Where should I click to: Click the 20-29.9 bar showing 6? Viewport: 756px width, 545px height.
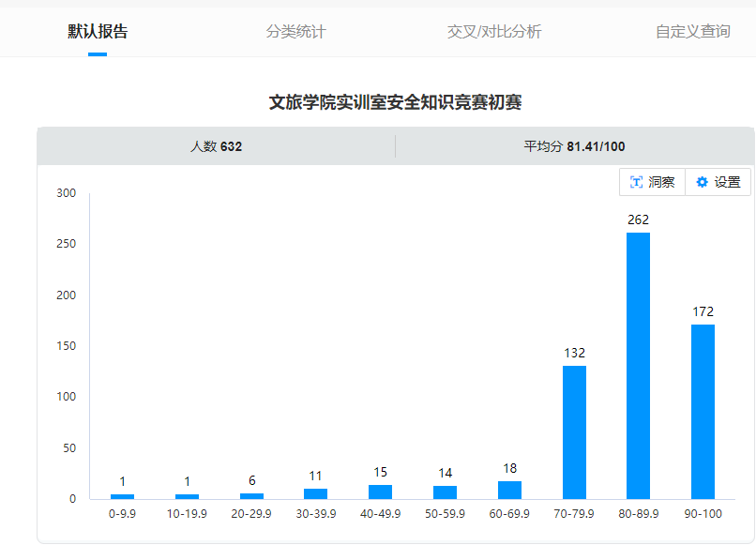251,495
